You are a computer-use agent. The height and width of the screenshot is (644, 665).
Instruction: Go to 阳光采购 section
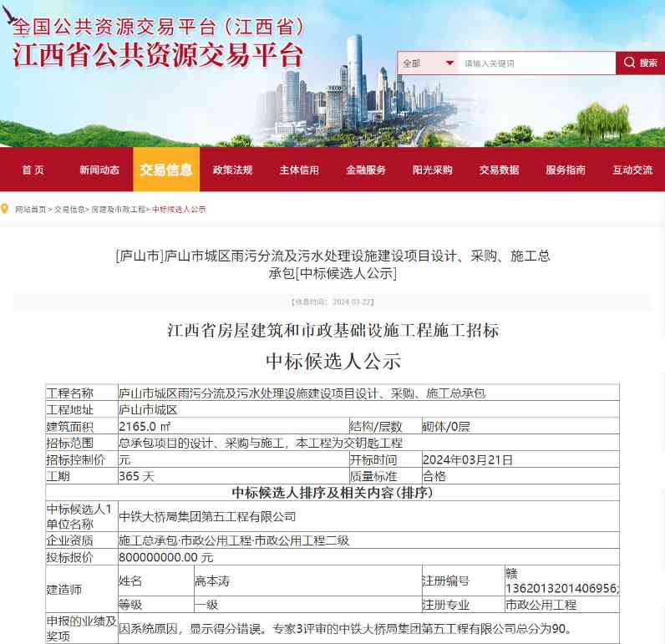(432, 170)
